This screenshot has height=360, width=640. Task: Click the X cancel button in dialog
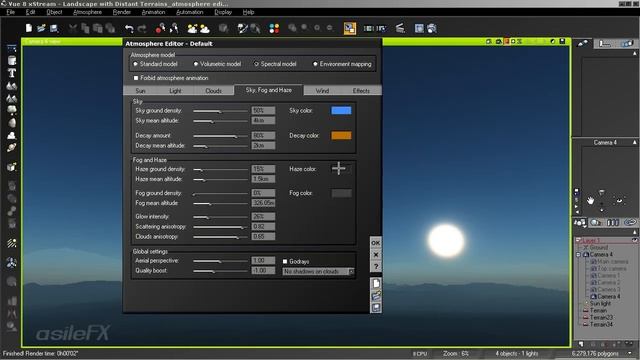click(x=376, y=255)
